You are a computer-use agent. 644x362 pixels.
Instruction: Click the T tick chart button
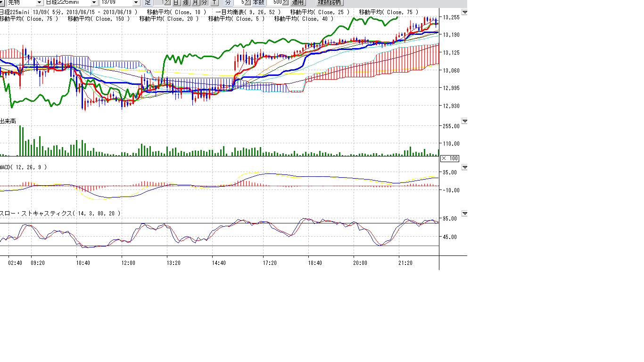(x=215, y=2)
